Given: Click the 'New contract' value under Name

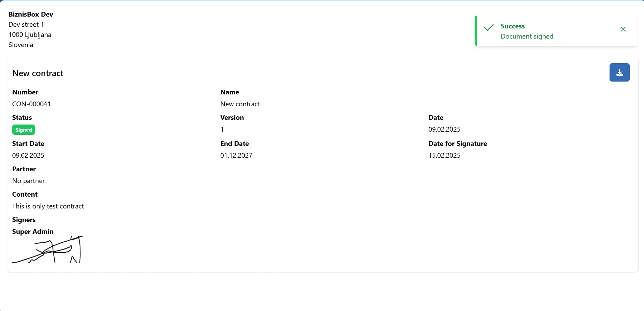Looking at the screenshot, I should [x=240, y=104].
